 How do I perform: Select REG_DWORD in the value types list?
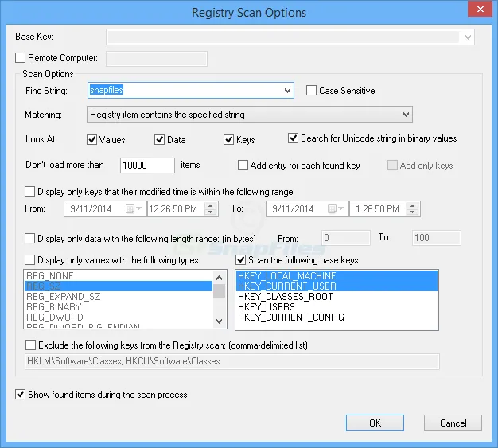point(119,317)
